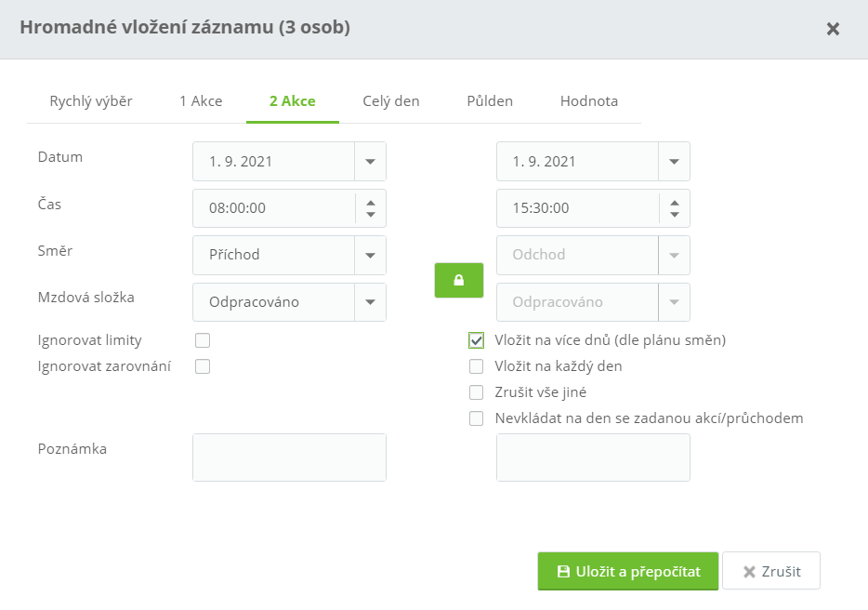Check the Zrušit vše jiné option

click(476, 392)
